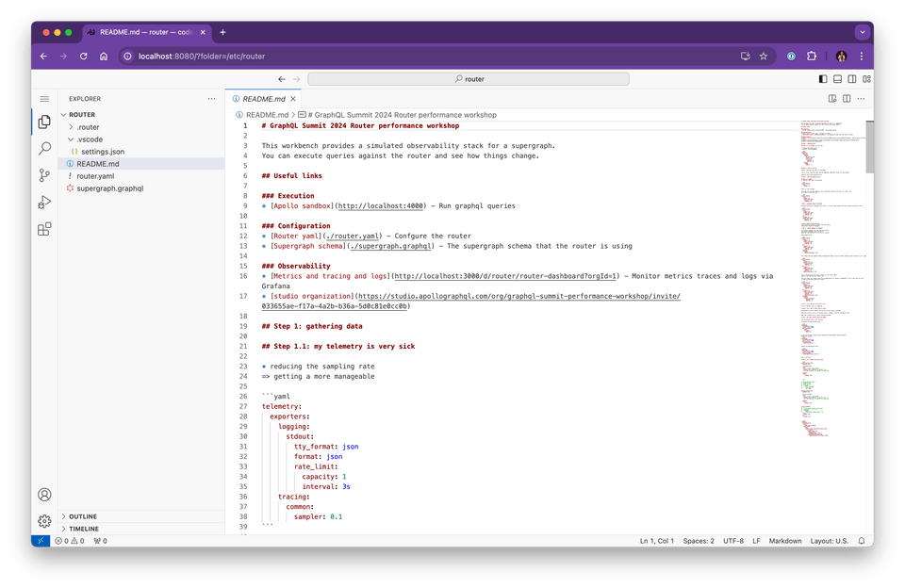Expand the TIMELINE section
This screenshot has width=905, height=588.
click(140, 529)
